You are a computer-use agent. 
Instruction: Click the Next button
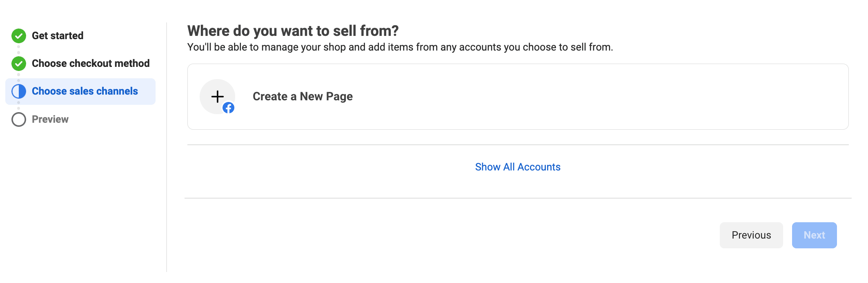point(815,235)
